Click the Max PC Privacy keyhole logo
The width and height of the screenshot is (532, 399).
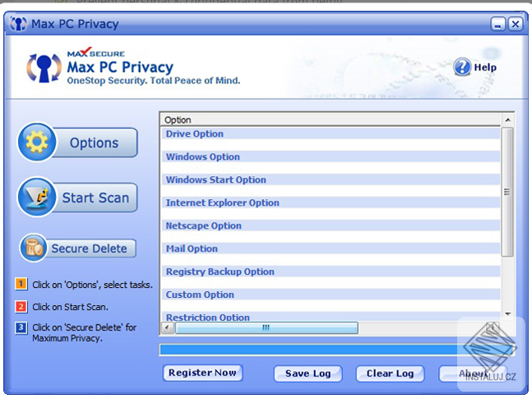coord(44,68)
